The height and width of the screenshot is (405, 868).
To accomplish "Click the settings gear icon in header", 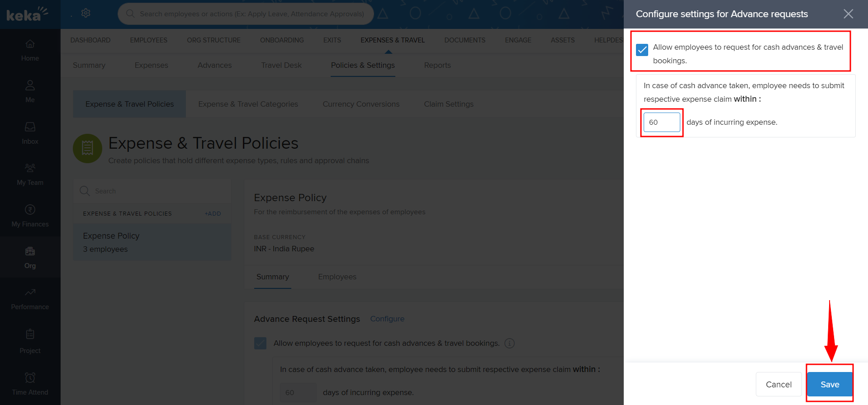I will tap(85, 13).
